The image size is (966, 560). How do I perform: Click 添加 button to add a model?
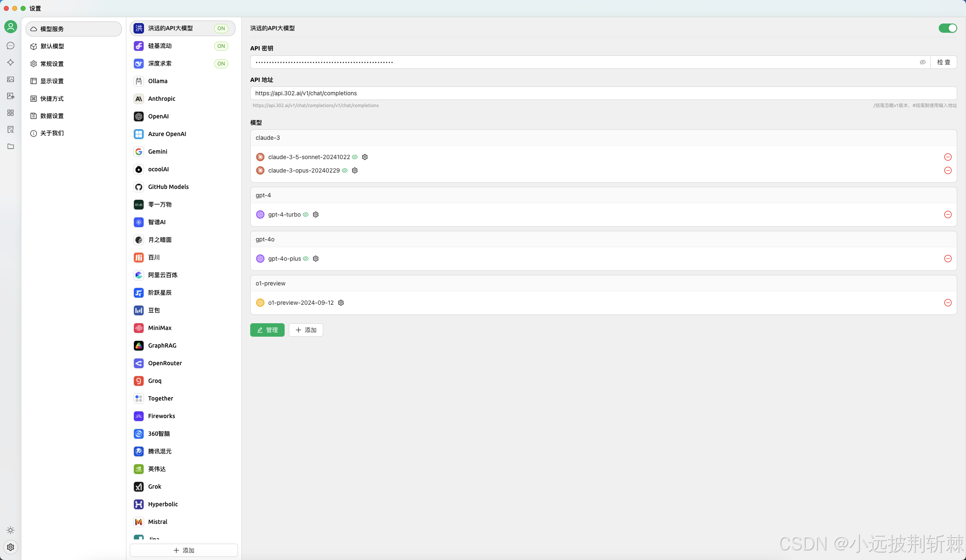pyautogui.click(x=306, y=330)
